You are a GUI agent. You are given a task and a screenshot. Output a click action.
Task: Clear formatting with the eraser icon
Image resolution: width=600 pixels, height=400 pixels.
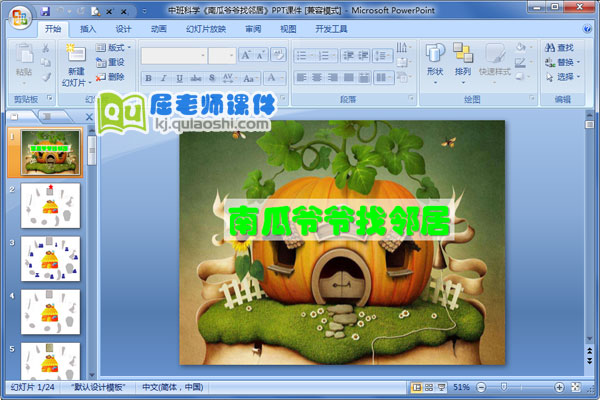(278, 56)
